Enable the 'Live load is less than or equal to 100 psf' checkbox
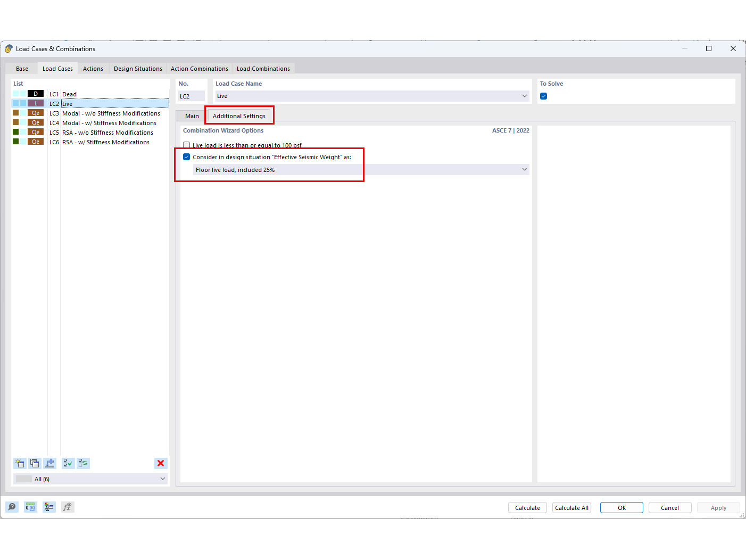Screen dimensions: 746x560 pyautogui.click(x=187, y=145)
